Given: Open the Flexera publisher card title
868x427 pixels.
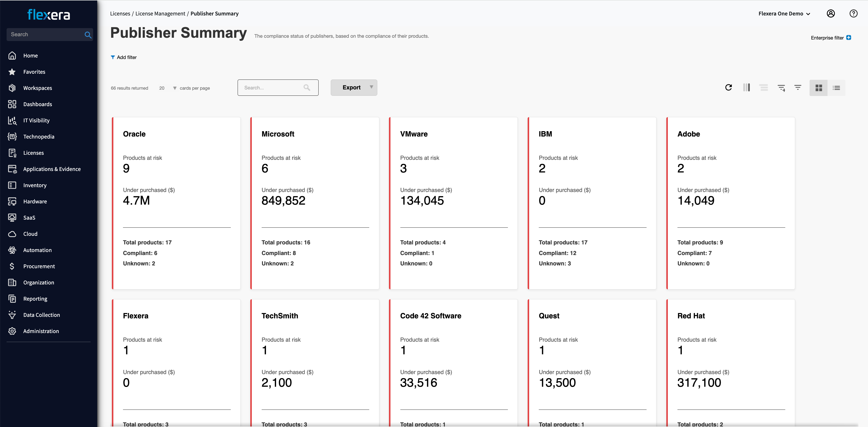Looking at the screenshot, I should pos(135,316).
